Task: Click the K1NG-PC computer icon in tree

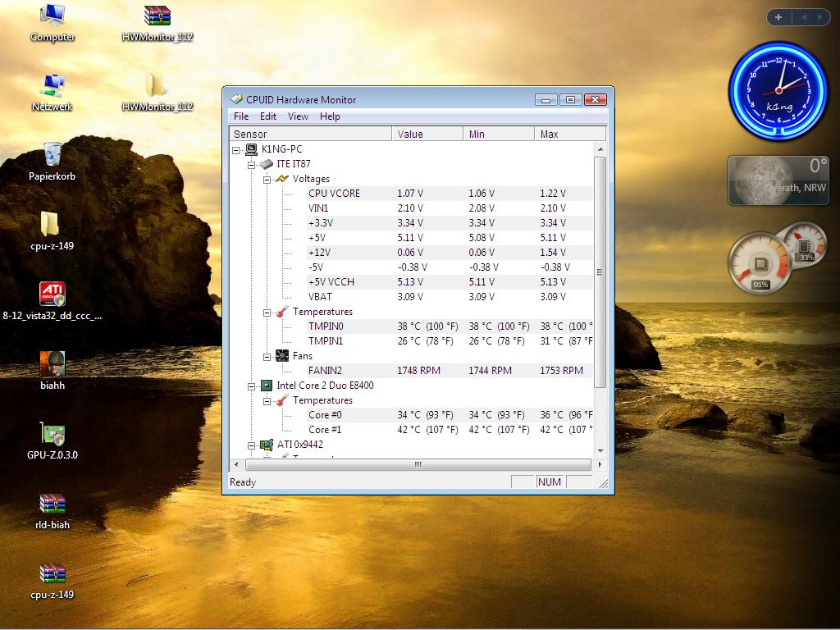Action: click(x=251, y=149)
